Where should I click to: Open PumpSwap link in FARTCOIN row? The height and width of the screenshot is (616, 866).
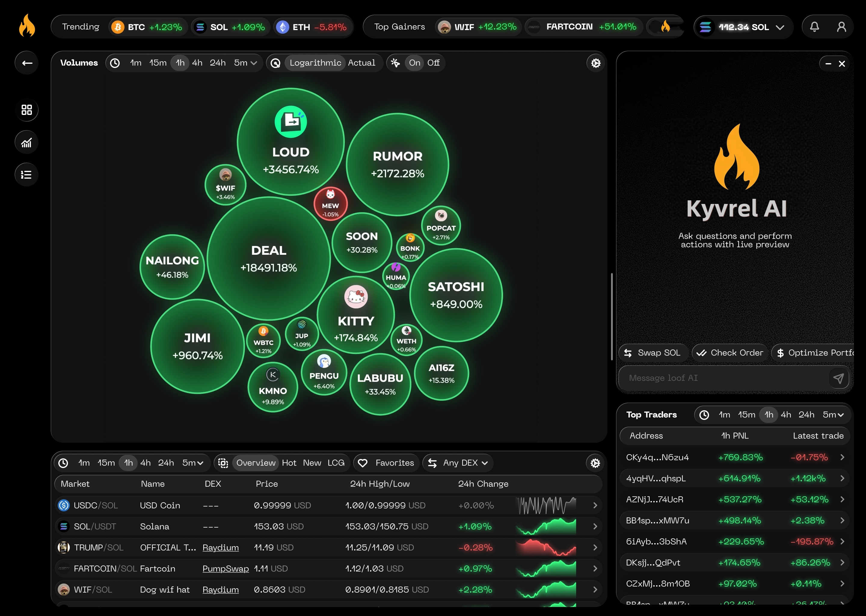pos(226,568)
